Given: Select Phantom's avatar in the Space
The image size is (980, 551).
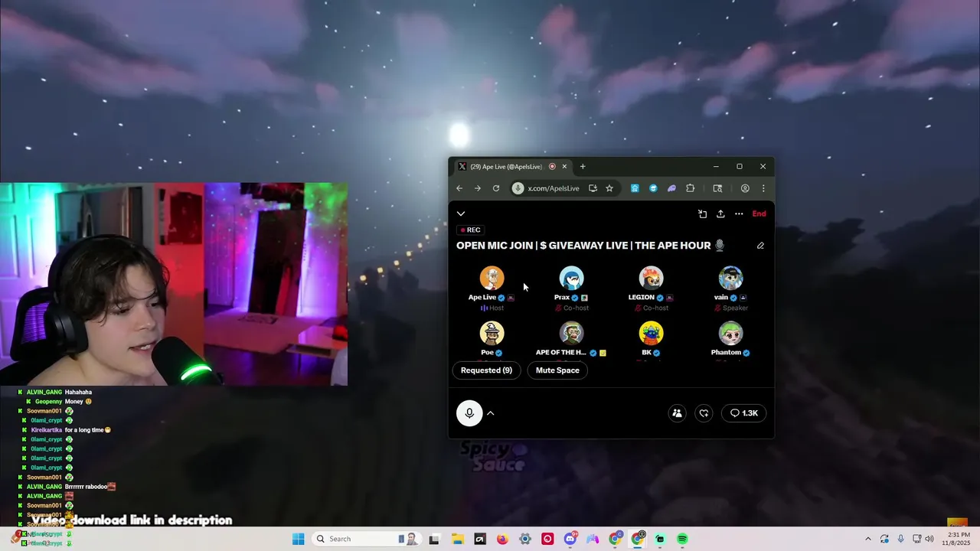Looking at the screenshot, I should pyautogui.click(x=730, y=334).
